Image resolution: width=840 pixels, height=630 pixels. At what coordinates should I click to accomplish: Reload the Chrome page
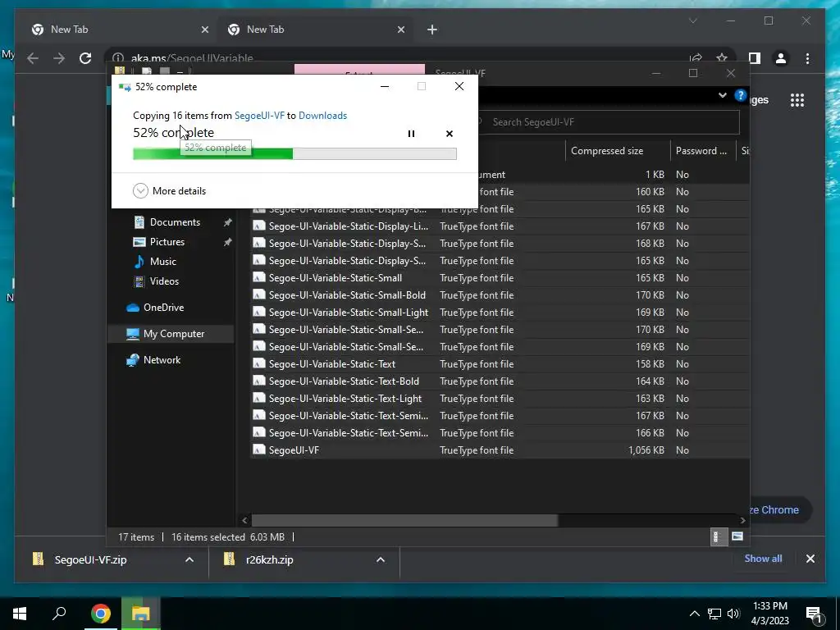pyautogui.click(x=85, y=58)
